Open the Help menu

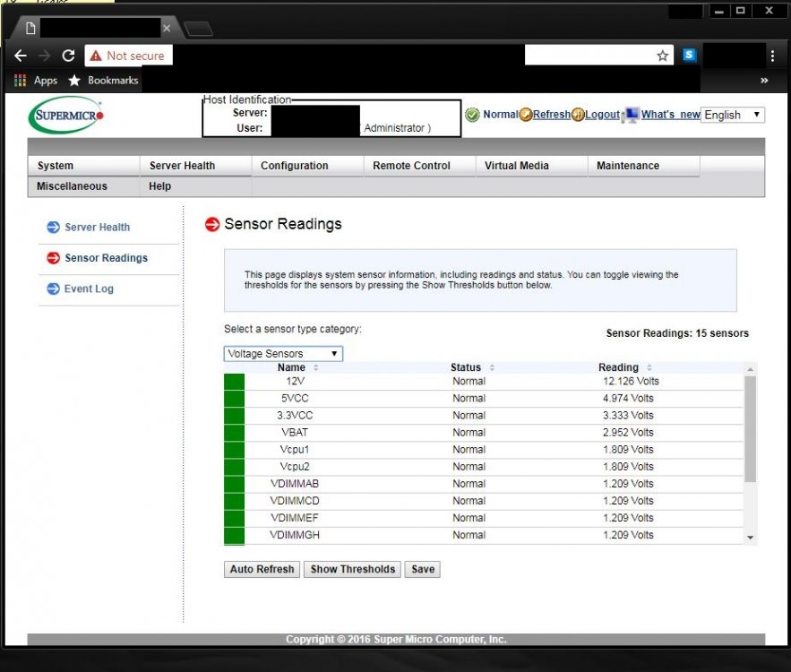tap(195, 186)
